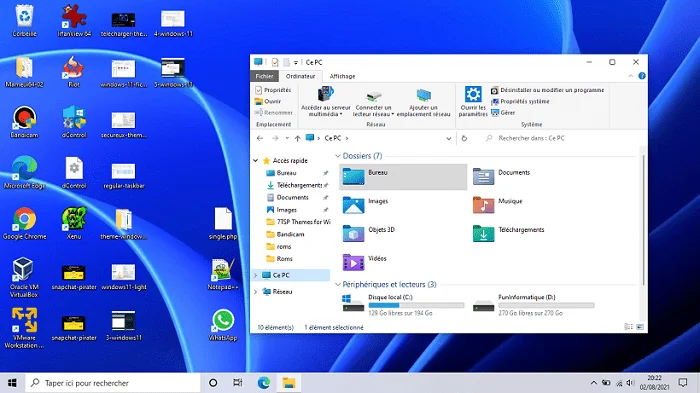Switch to large icons view in status bar

pyautogui.click(x=640, y=327)
